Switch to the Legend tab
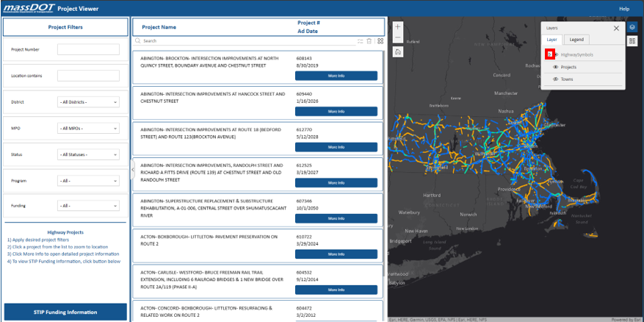This screenshot has width=644, height=322. 576,40
